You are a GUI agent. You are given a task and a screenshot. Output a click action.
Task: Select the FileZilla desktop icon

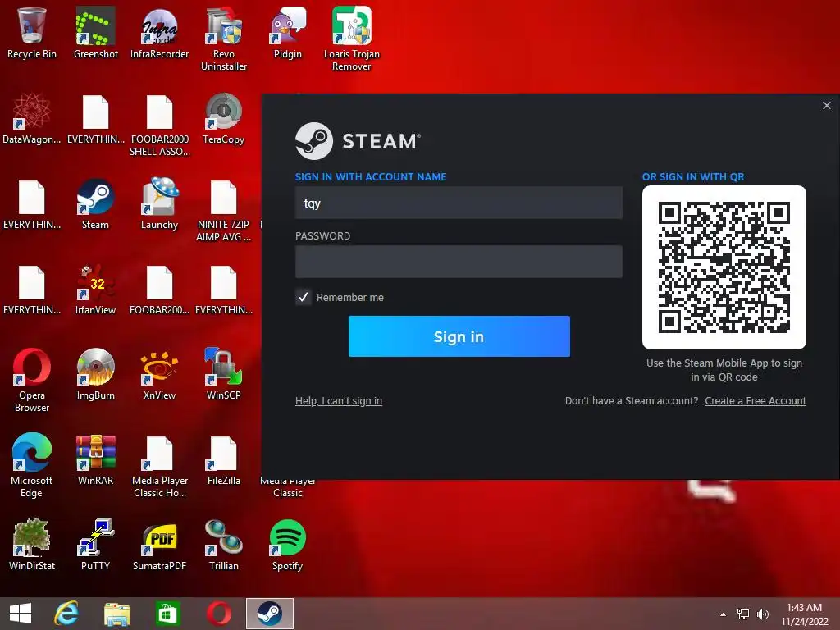tap(223, 459)
